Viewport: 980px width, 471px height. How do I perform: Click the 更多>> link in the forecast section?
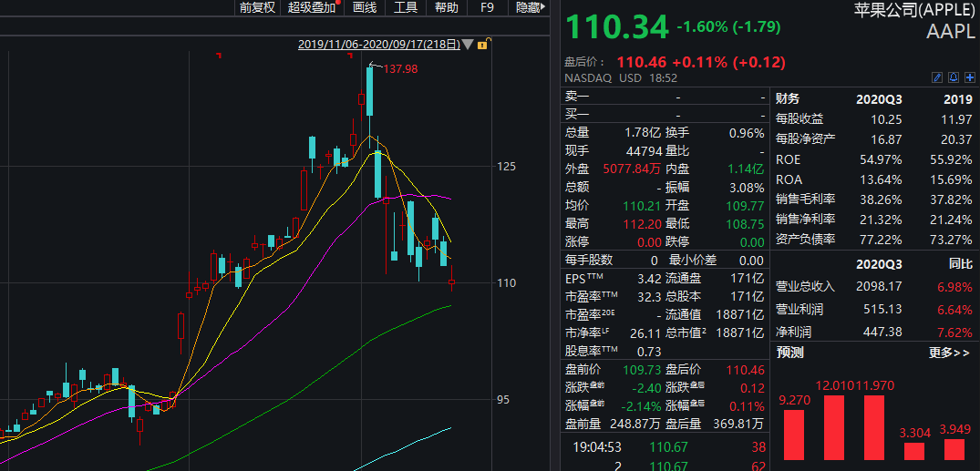pos(949,353)
